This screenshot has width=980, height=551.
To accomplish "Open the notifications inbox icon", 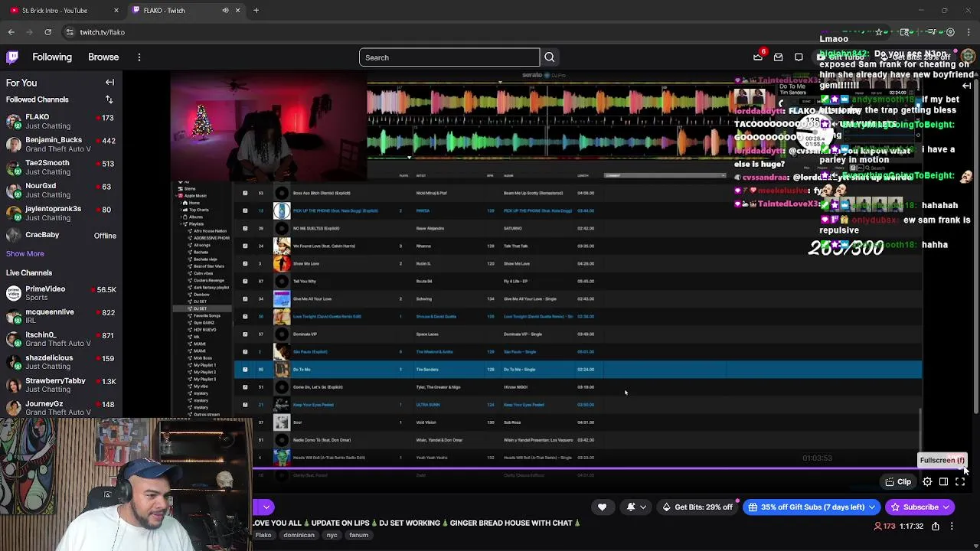I will coord(778,57).
